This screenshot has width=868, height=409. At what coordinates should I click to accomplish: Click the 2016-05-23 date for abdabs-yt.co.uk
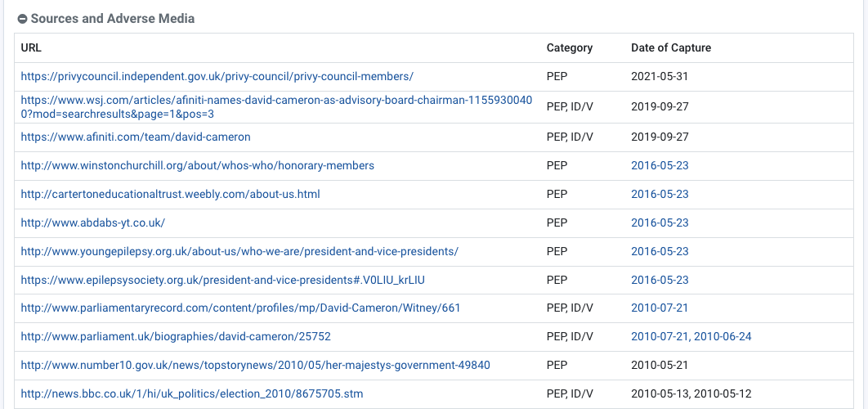pos(660,222)
